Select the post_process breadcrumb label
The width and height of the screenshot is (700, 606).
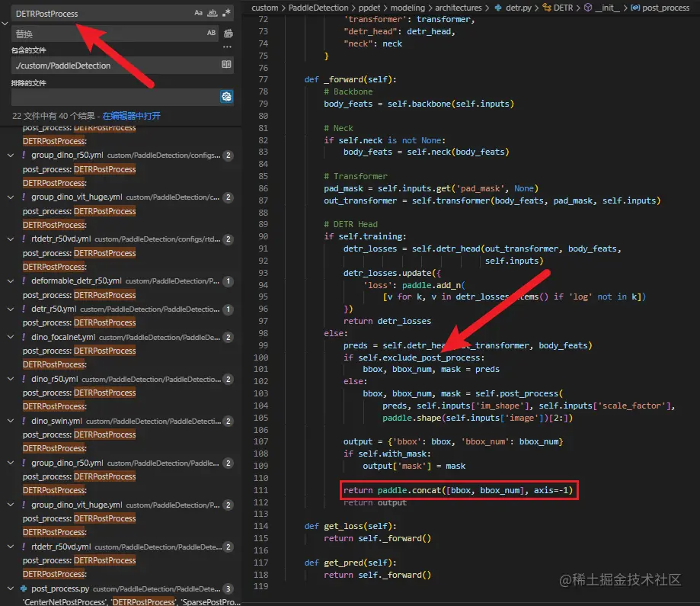[x=666, y=8]
